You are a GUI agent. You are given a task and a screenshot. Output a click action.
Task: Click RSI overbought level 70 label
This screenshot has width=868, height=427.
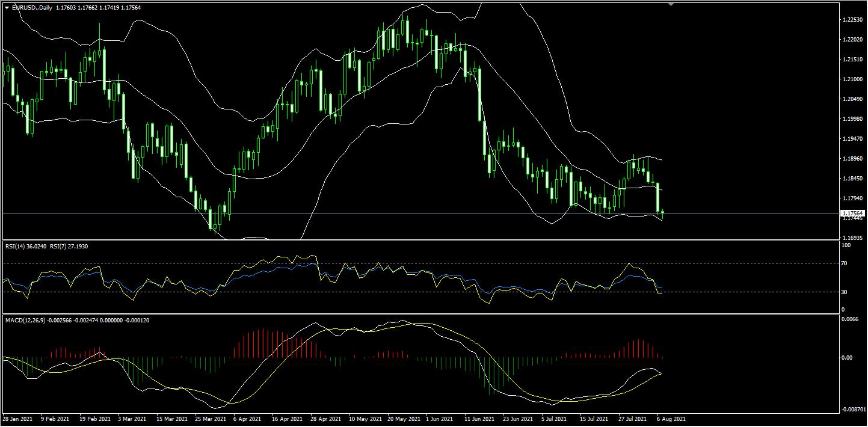(x=844, y=263)
